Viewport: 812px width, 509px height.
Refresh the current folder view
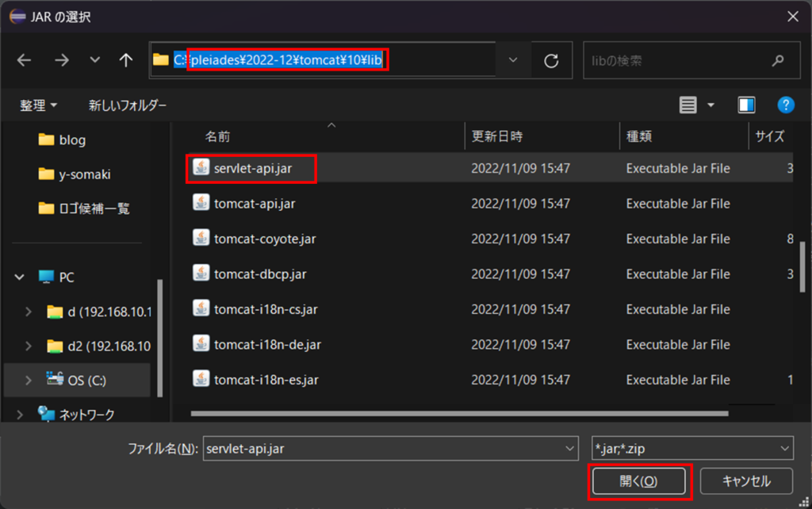(551, 60)
